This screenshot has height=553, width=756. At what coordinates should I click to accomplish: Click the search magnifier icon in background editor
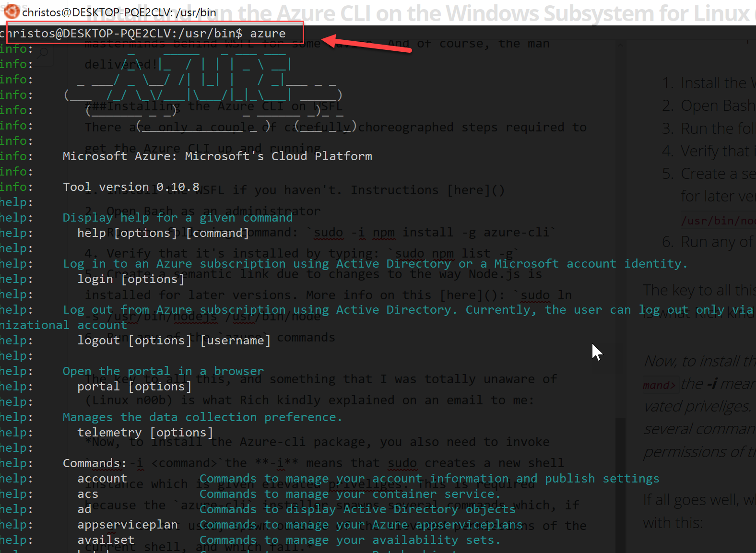pyautogui.click(x=43, y=52)
